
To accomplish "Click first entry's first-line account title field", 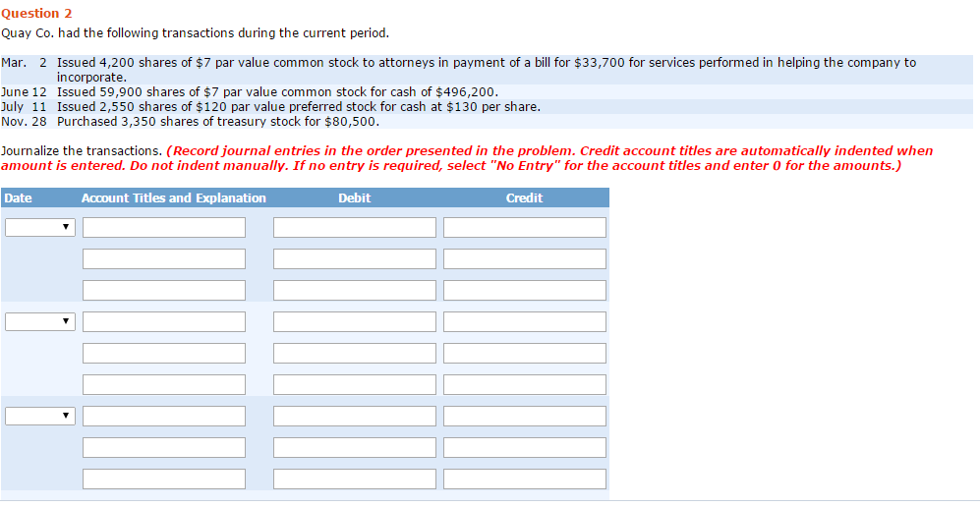I will coord(164,227).
